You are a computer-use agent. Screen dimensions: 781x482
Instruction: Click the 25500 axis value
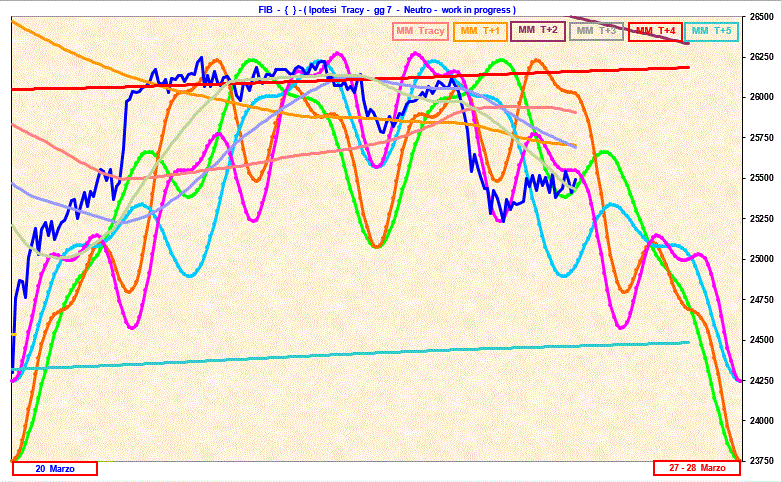coord(761,178)
